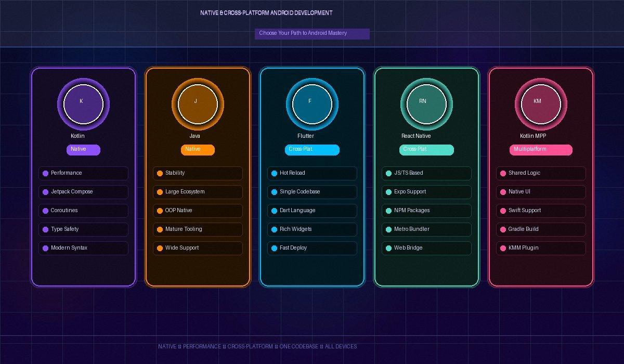Select the Cross-Plat badge under Flutter
This screenshot has height=364, width=624.
(x=312, y=150)
